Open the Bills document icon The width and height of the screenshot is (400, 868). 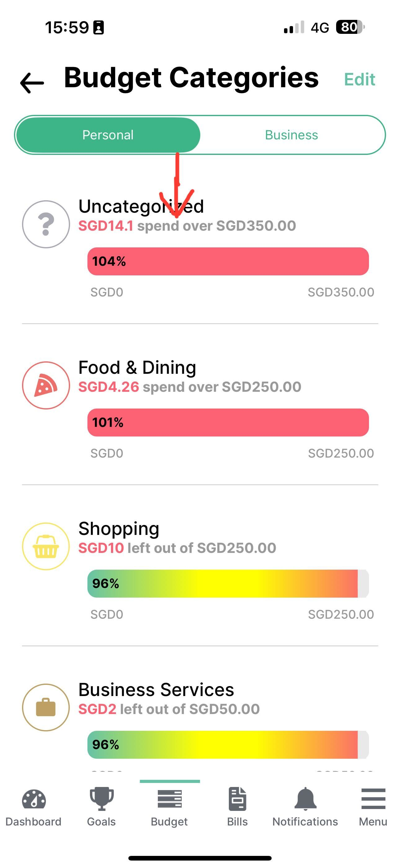click(238, 807)
